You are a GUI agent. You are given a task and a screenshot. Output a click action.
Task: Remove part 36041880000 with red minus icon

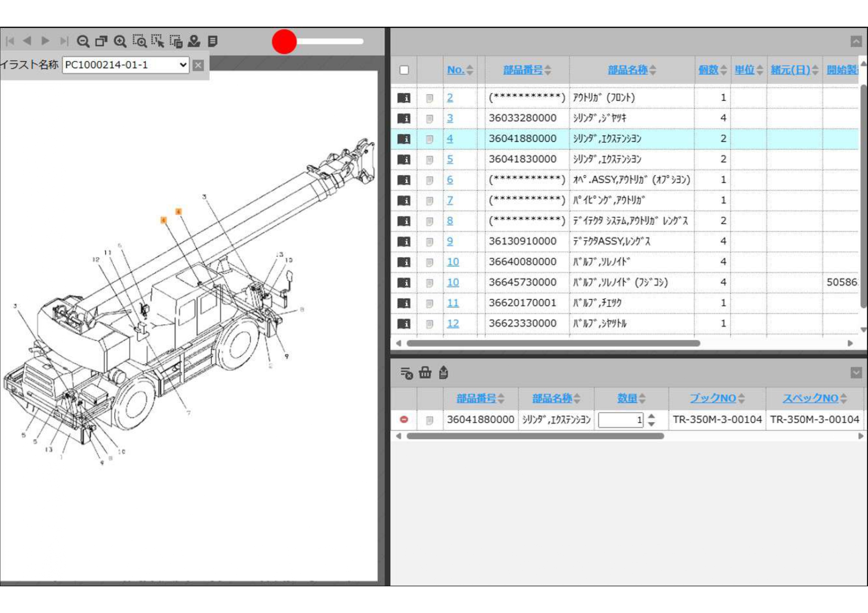pyautogui.click(x=404, y=420)
